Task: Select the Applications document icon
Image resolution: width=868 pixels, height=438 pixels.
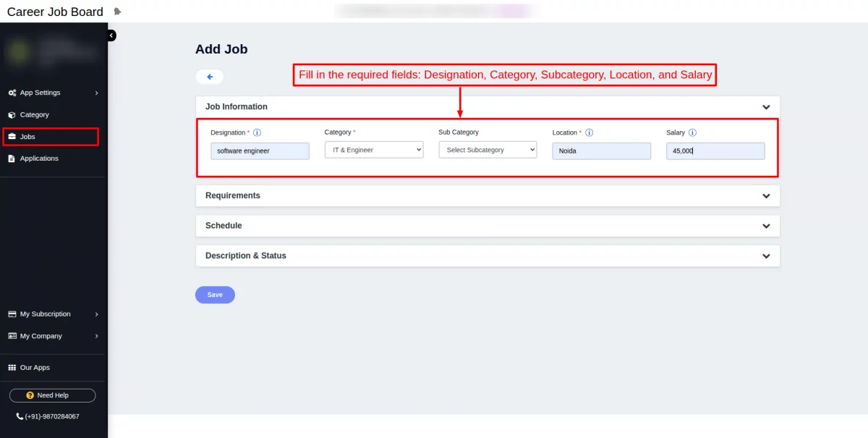Action: (x=12, y=159)
